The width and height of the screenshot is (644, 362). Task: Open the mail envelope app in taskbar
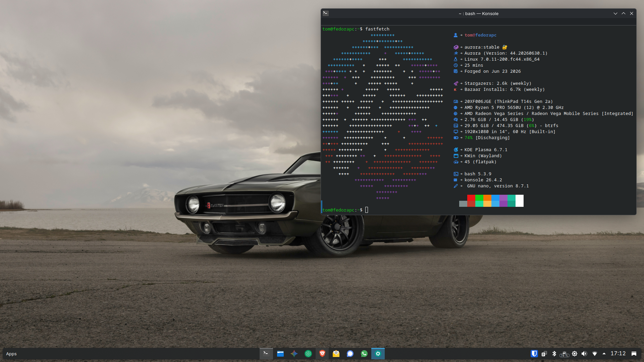(336, 354)
